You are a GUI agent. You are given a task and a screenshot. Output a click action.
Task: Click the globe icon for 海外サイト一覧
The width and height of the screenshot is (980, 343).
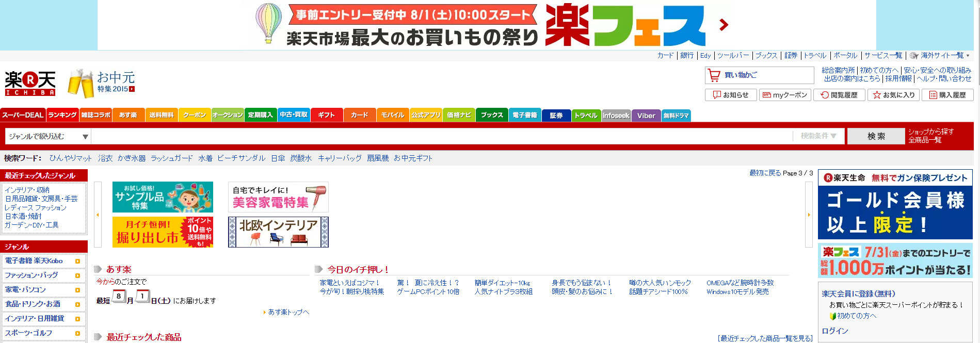pyautogui.click(x=914, y=56)
